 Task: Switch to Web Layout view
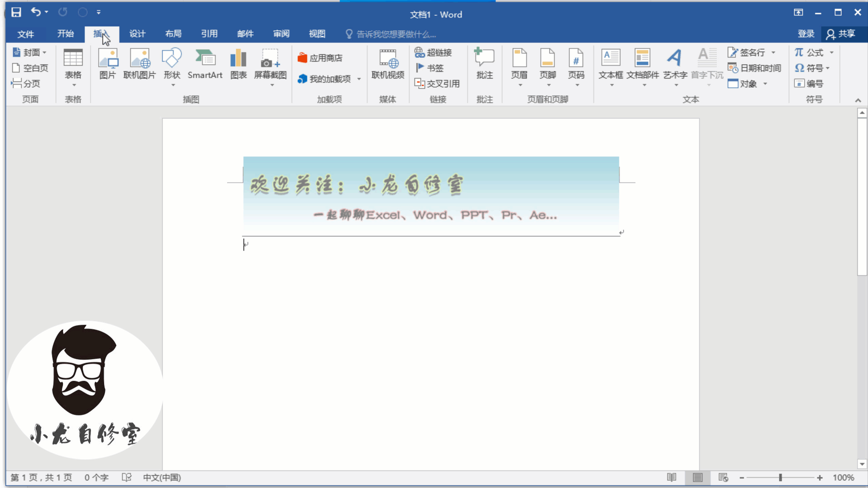tap(723, 478)
